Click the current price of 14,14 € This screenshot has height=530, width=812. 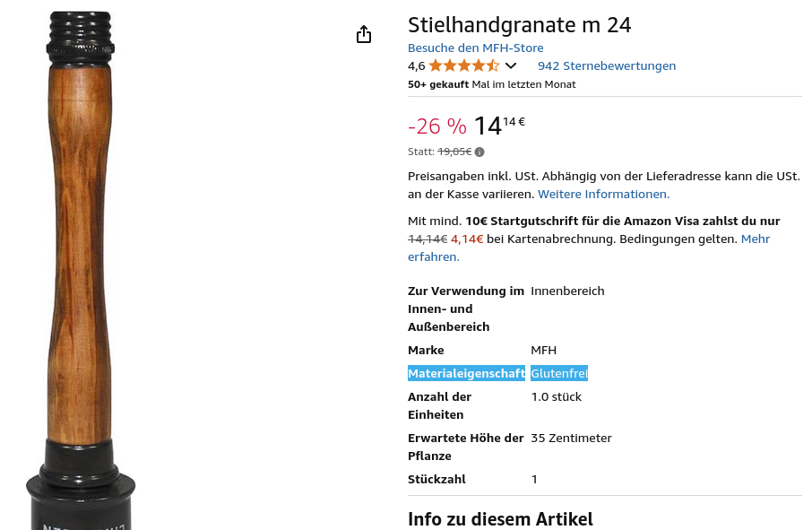pyautogui.click(x=499, y=126)
